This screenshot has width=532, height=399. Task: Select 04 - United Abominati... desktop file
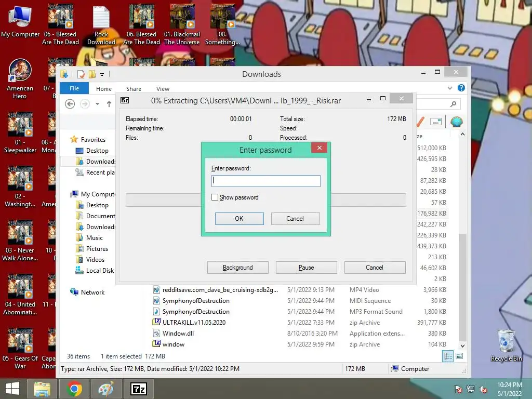tap(20, 295)
